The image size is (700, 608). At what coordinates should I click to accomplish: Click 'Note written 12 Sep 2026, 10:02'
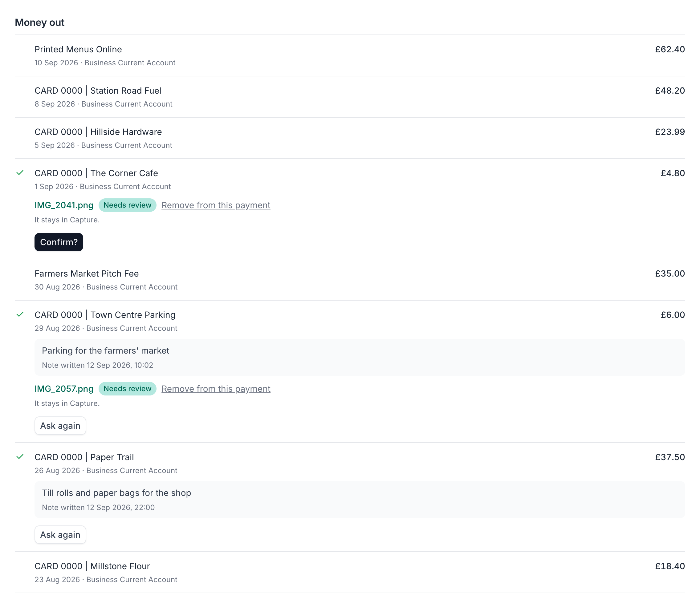pos(97,365)
